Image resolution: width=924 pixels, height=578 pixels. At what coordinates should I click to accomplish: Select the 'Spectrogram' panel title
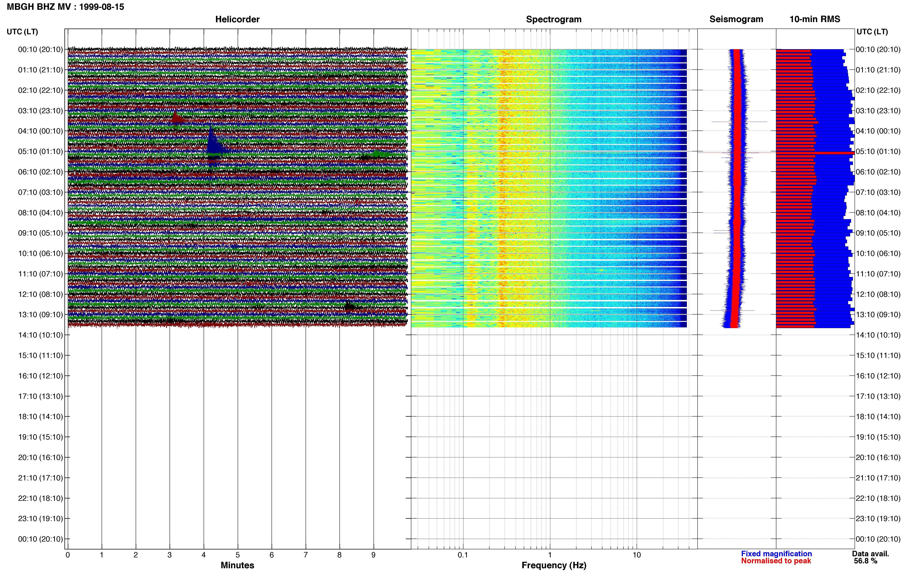554,19
